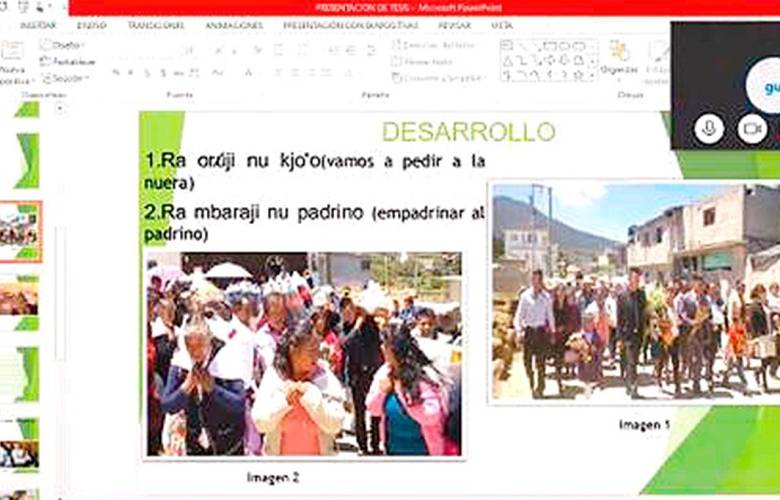Open the ANIMACIONES ribbon tab
Screen dimensions: 780x500
click(x=234, y=25)
